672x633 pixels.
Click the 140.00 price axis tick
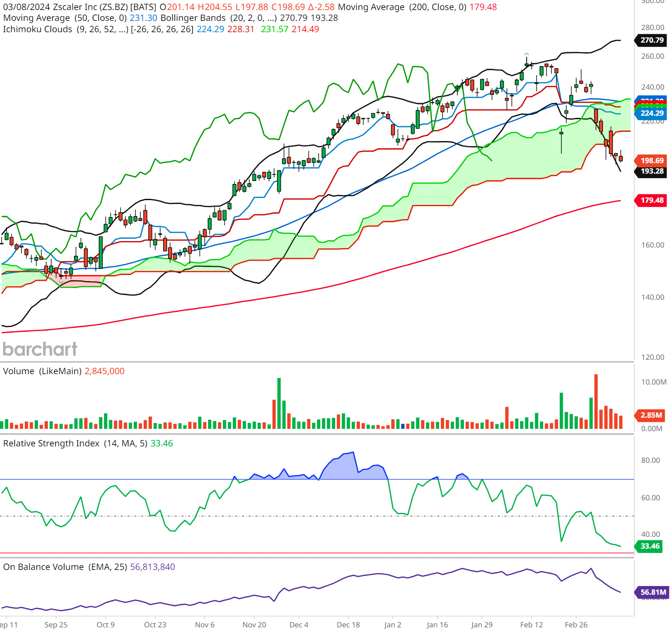tap(653, 298)
